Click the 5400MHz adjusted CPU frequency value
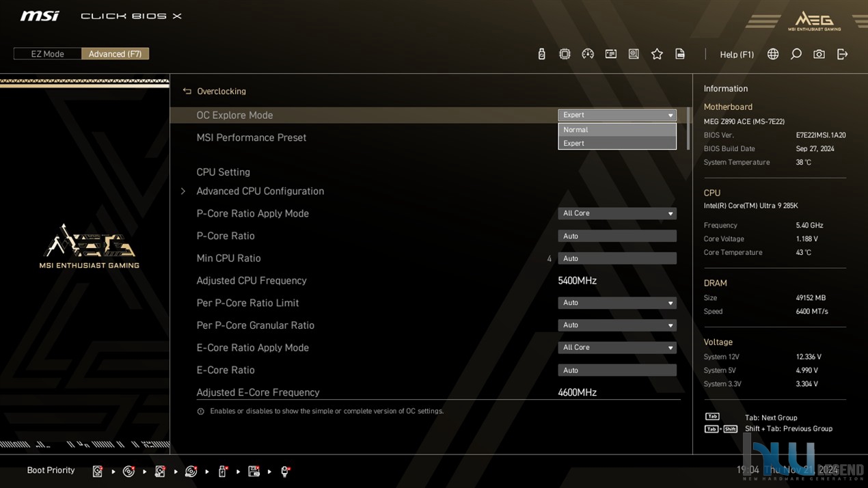 coord(578,281)
